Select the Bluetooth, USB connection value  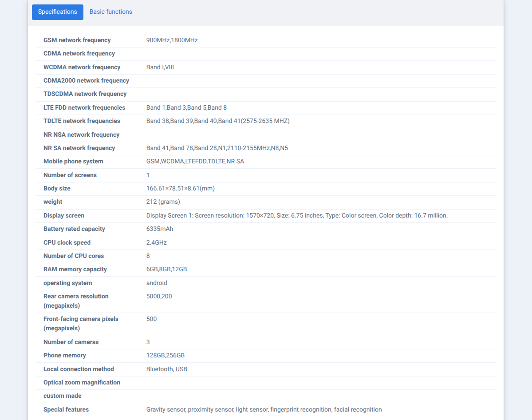click(166, 369)
